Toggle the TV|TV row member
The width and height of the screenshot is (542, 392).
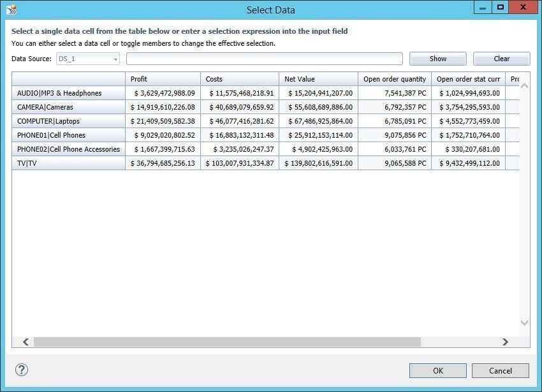point(68,163)
